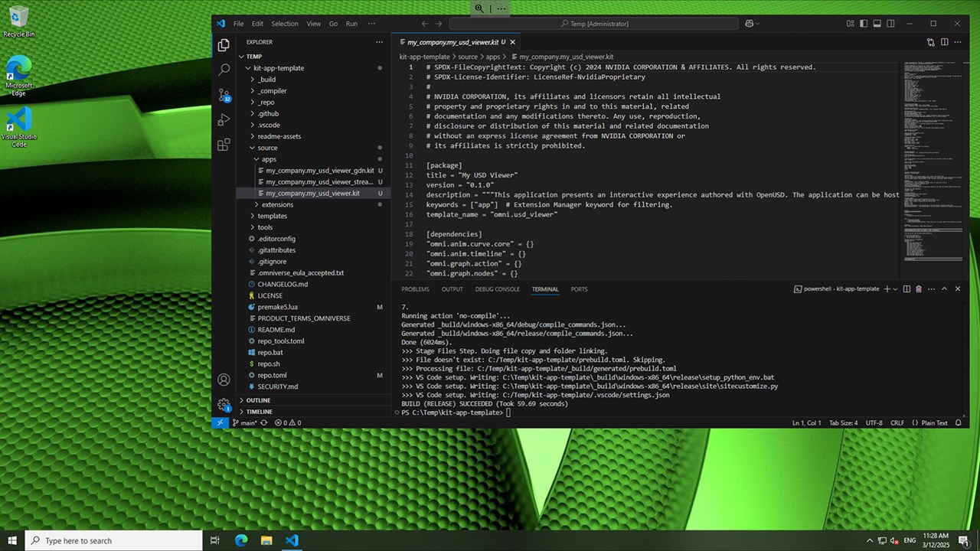Screen dimensions: 980x551
Task: Click the main branch in status bar
Action: tap(244, 422)
